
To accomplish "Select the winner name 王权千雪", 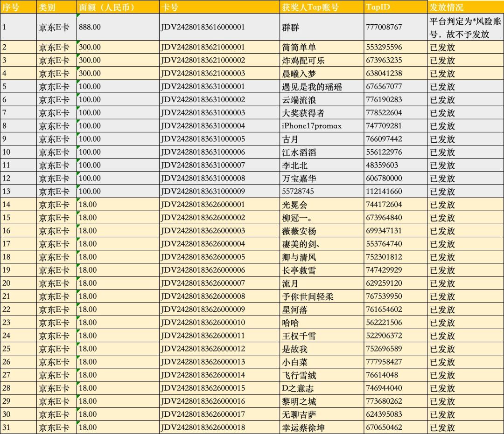I will 299,336.
